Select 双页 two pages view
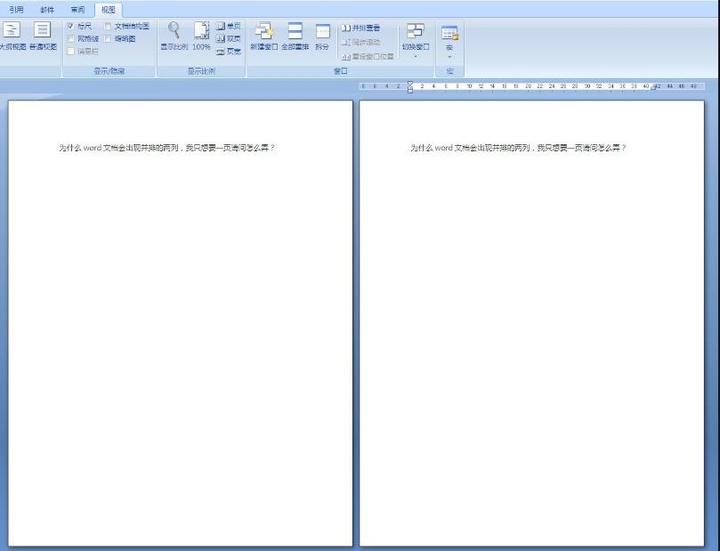720x551 pixels. [228, 39]
